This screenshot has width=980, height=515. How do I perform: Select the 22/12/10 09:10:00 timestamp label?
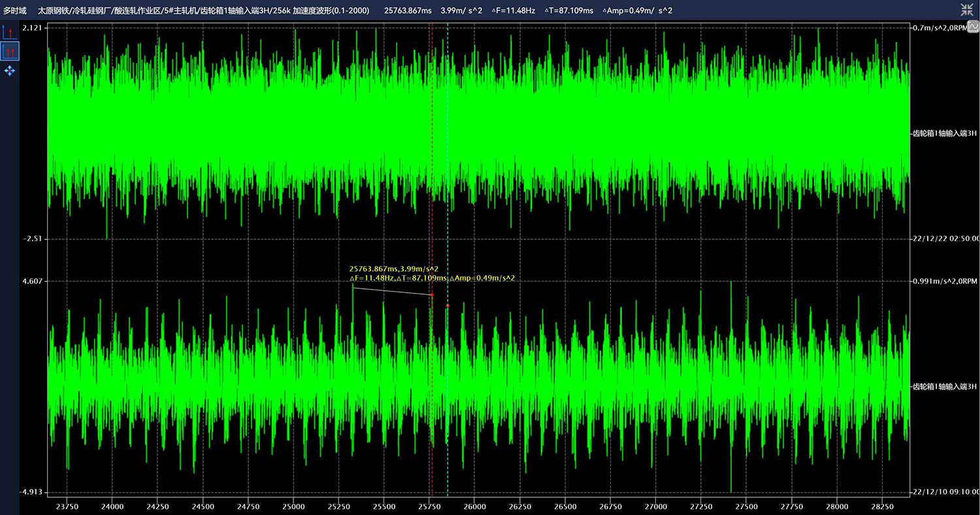click(945, 492)
